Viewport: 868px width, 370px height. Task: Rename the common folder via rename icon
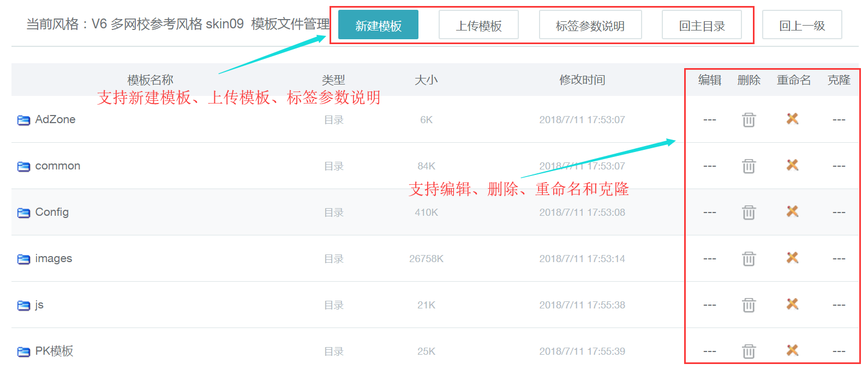click(x=793, y=165)
